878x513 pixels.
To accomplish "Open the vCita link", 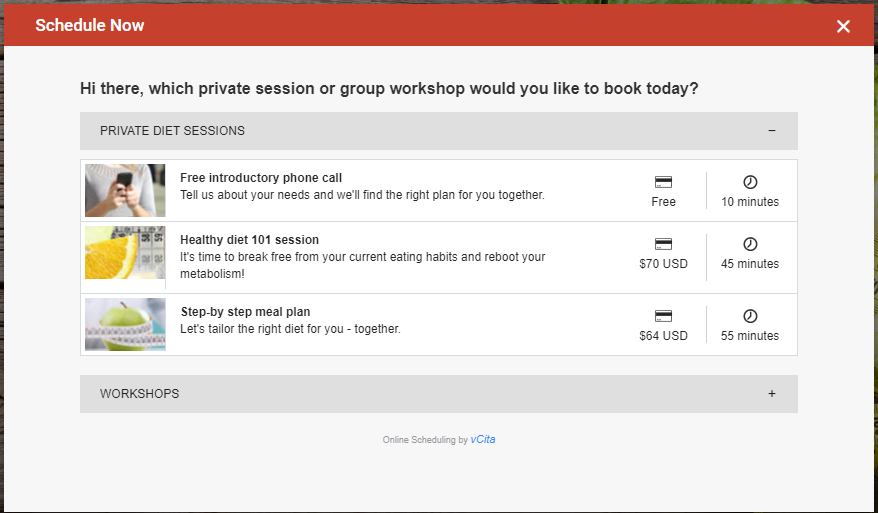I will coord(483,439).
